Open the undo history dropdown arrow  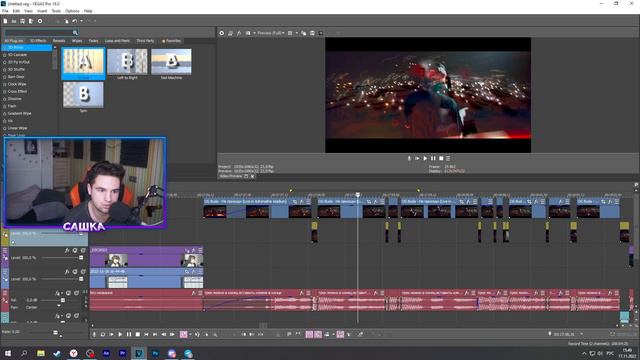[x=81, y=21]
